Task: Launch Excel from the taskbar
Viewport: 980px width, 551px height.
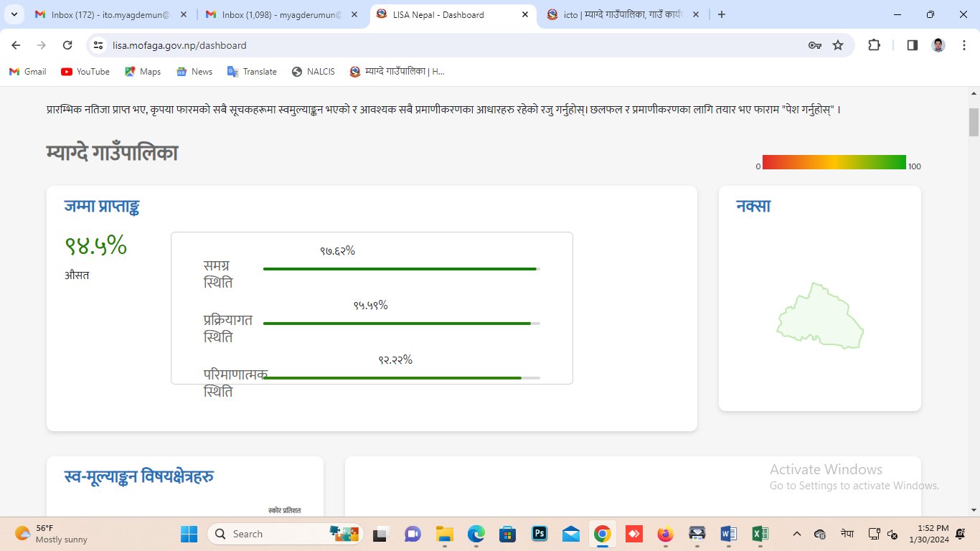Action: pyautogui.click(x=760, y=534)
